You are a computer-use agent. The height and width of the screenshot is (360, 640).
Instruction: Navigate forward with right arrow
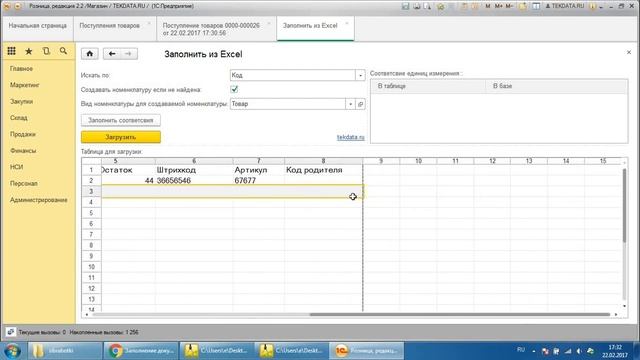coord(129,54)
